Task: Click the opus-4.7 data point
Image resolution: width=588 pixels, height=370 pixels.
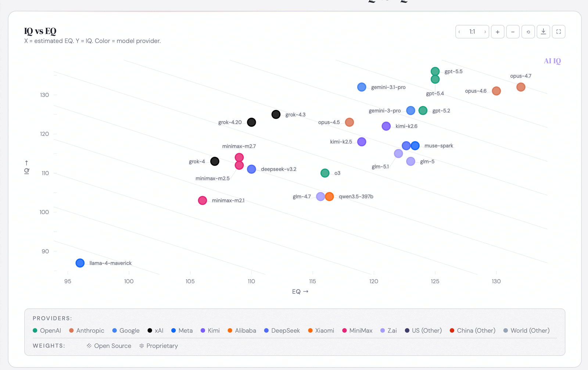Action: tap(521, 87)
